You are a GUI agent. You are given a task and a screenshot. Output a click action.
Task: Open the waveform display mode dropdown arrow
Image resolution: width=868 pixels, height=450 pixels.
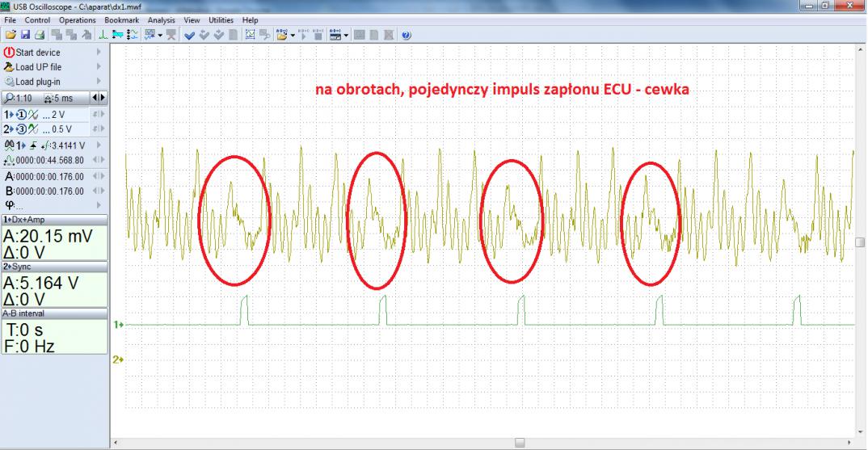coord(160,36)
